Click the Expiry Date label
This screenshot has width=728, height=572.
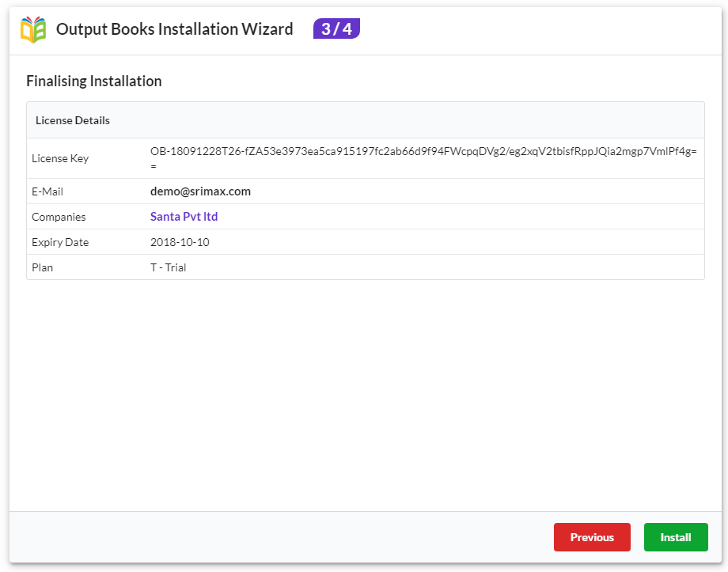pyautogui.click(x=60, y=242)
